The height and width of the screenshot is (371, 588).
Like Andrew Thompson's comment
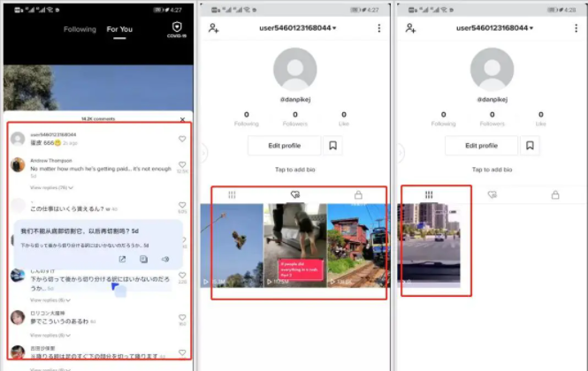click(x=182, y=164)
